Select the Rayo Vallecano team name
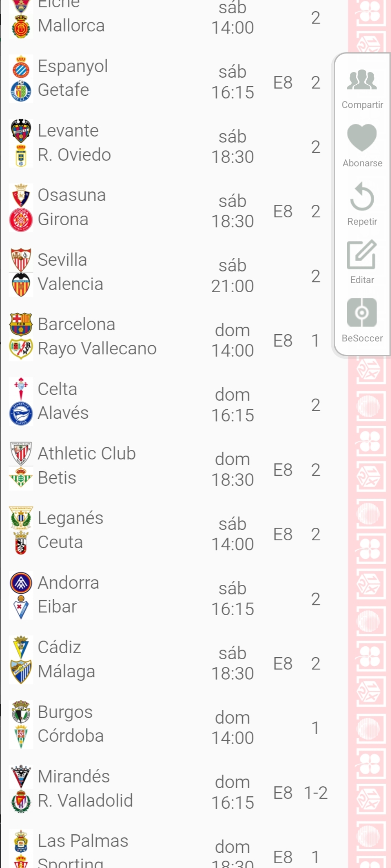The height and width of the screenshot is (868, 391). (97, 349)
